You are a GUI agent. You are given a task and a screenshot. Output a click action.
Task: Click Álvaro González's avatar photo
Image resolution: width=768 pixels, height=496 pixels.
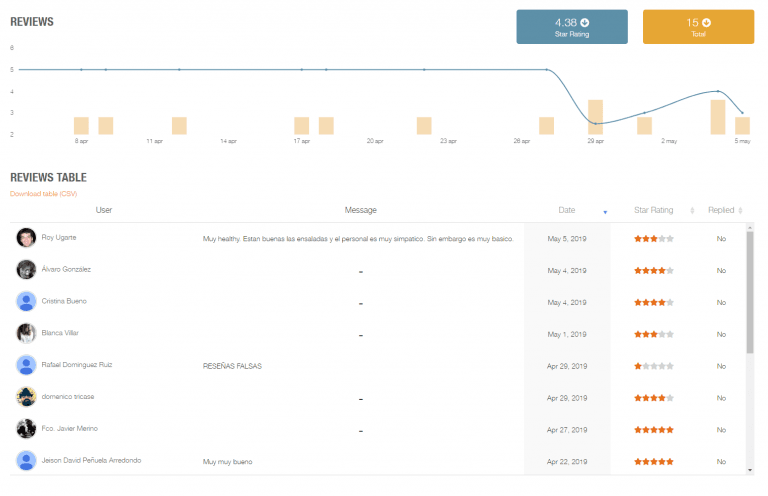coord(26,270)
